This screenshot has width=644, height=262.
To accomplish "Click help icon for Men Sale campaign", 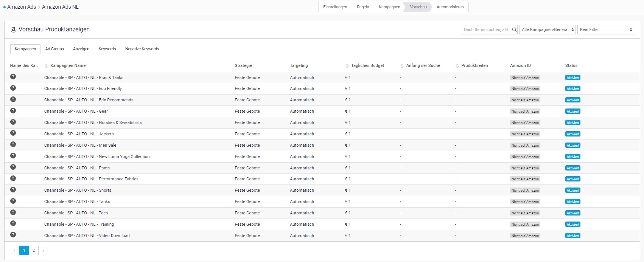I will (x=13, y=144).
